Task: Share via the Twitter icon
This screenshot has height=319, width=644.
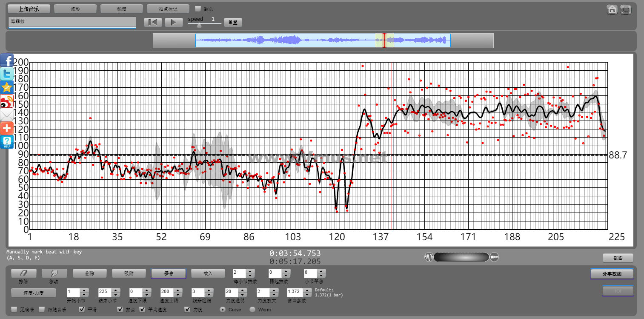Action: tap(7, 74)
